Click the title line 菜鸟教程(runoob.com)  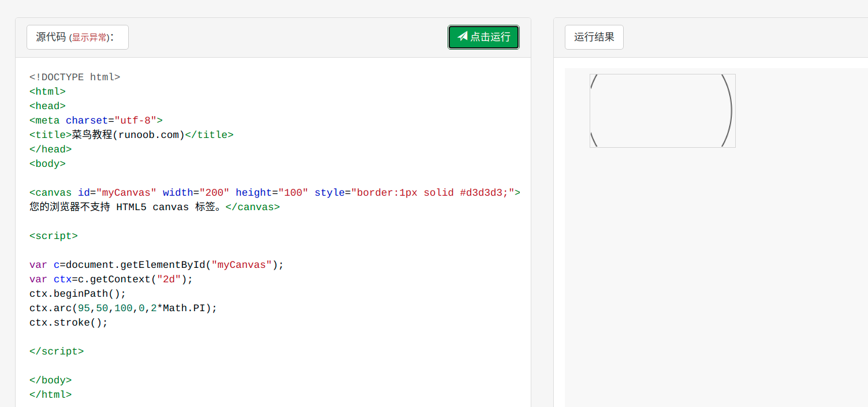tap(131, 135)
